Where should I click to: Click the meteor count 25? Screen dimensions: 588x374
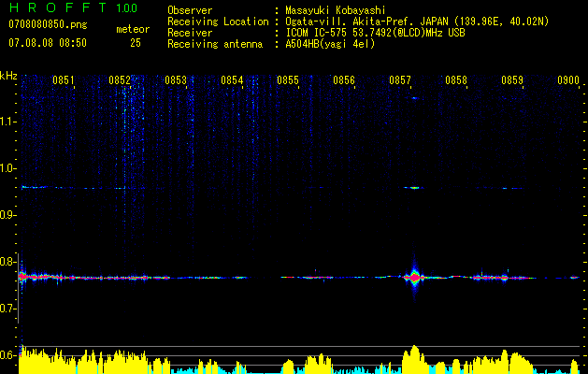click(136, 43)
